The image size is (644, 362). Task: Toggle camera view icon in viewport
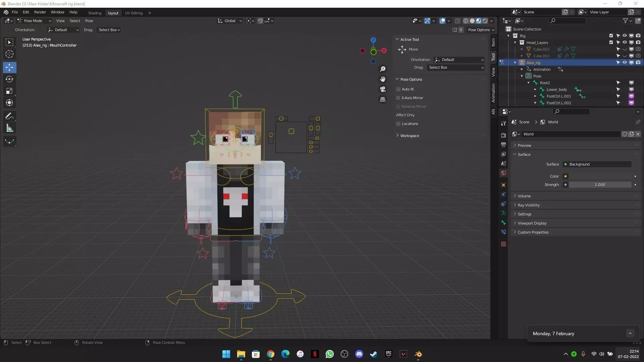pyautogui.click(x=382, y=89)
